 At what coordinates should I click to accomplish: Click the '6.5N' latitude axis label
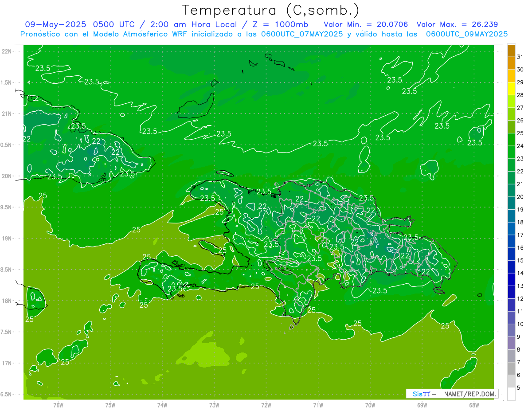(6, 395)
